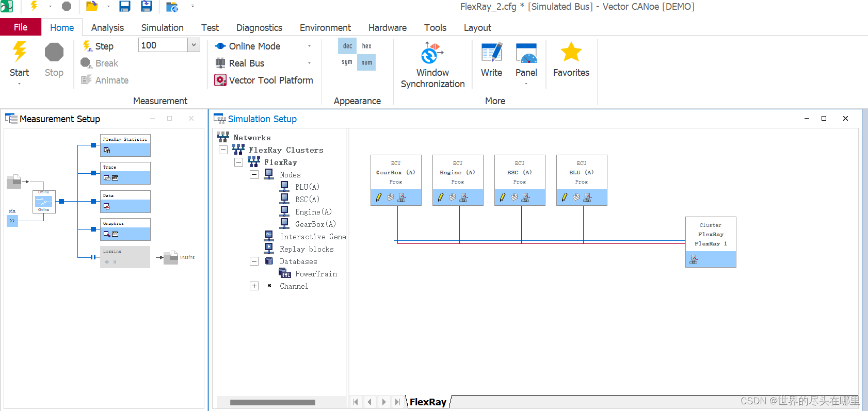Viewport: 868px width, 411px height.
Task: Click the Sim. source block with arrows
Action: click(12, 221)
